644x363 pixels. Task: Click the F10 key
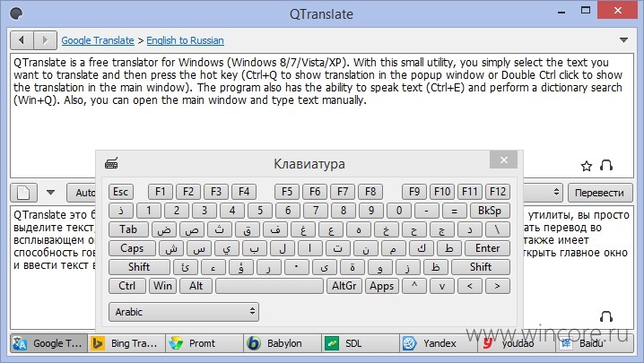pyautogui.click(x=442, y=192)
